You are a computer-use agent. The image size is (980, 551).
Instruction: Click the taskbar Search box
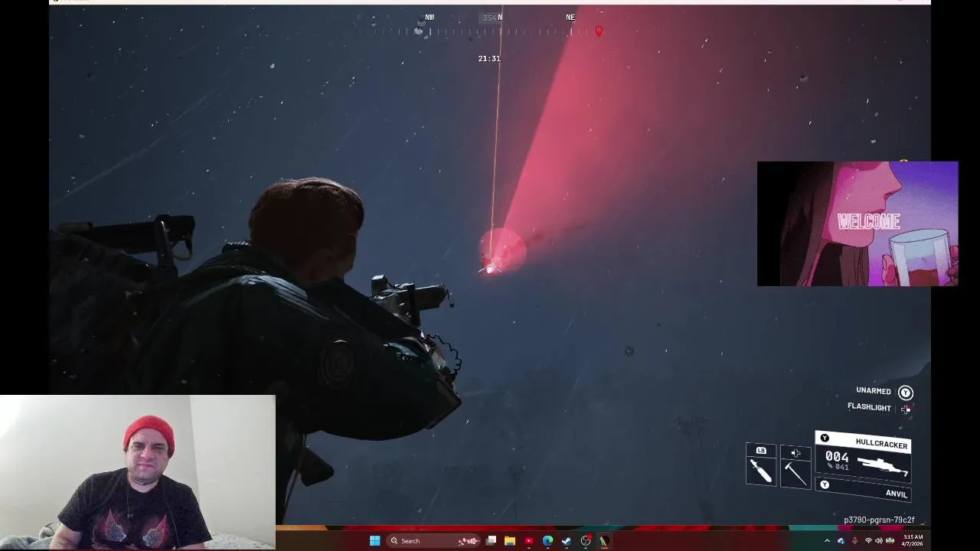pyautogui.click(x=434, y=541)
